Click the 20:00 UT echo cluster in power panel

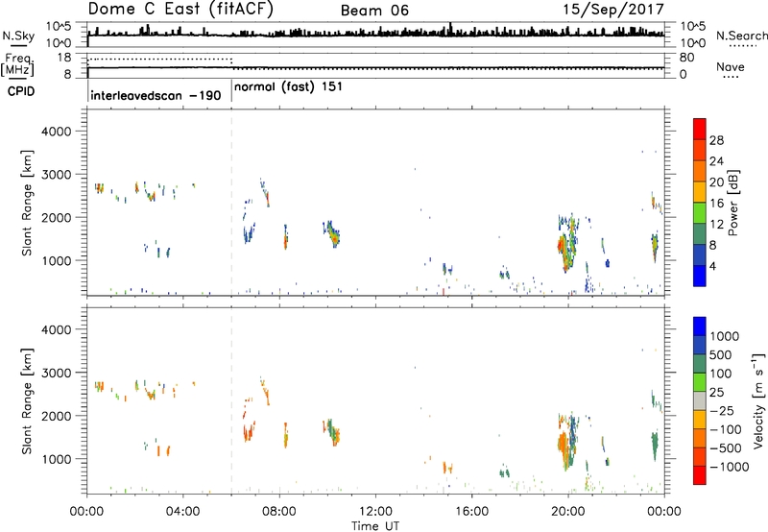pos(567,243)
